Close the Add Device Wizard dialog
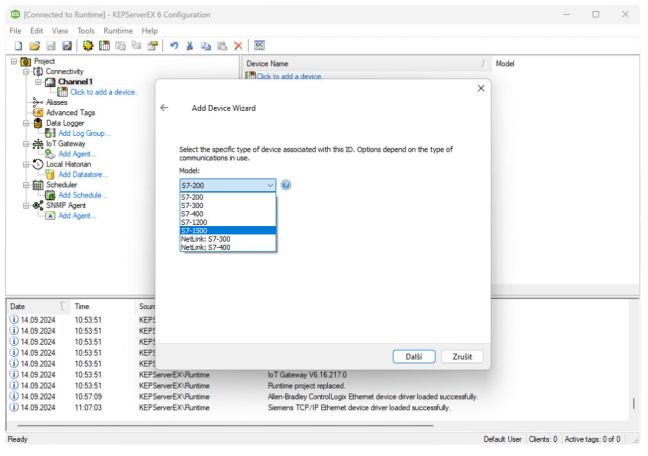Screen dimensions: 648x456 (x=481, y=88)
